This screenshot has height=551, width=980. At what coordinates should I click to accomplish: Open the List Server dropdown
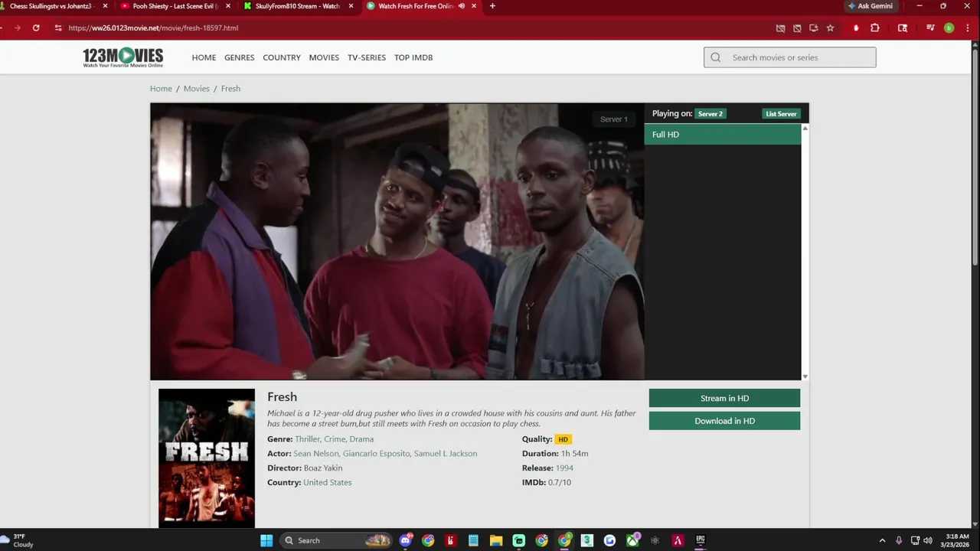(781, 113)
